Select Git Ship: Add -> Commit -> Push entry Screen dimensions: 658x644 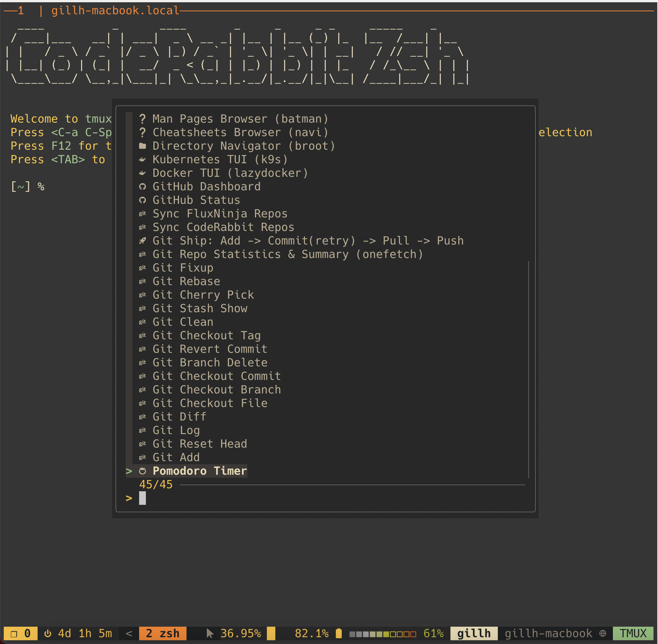[x=308, y=241]
